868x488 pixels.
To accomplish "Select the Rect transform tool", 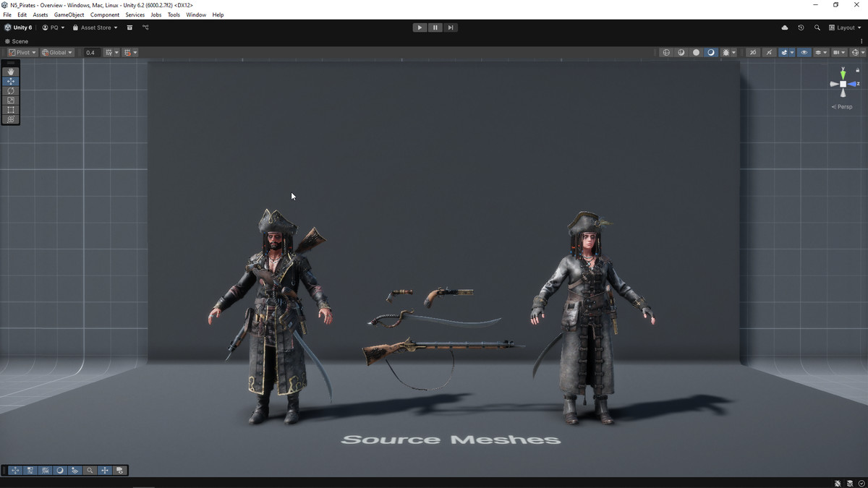I will click(x=10, y=109).
